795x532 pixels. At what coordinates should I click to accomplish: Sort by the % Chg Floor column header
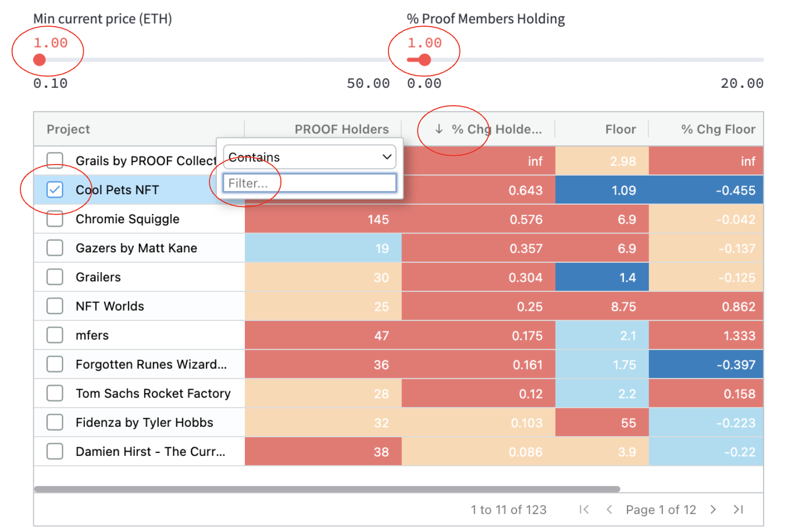click(718, 129)
